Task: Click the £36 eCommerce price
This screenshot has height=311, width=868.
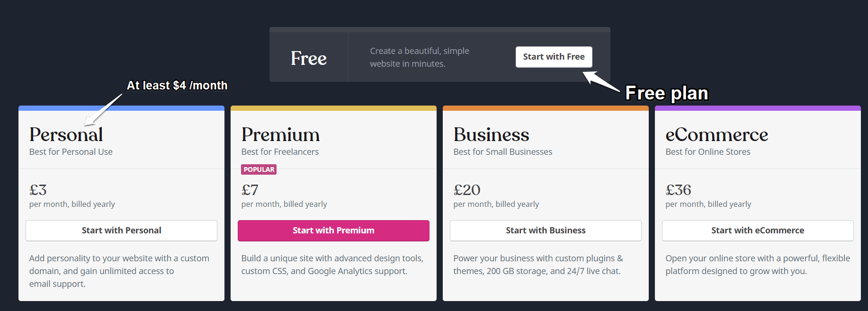Action: click(678, 190)
